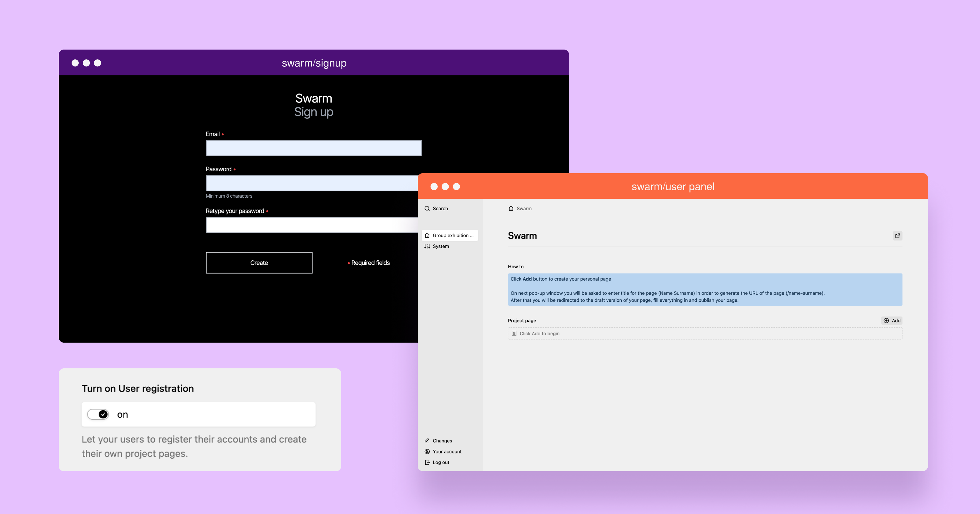
Task: Click the Changes pencil icon
Action: click(427, 441)
